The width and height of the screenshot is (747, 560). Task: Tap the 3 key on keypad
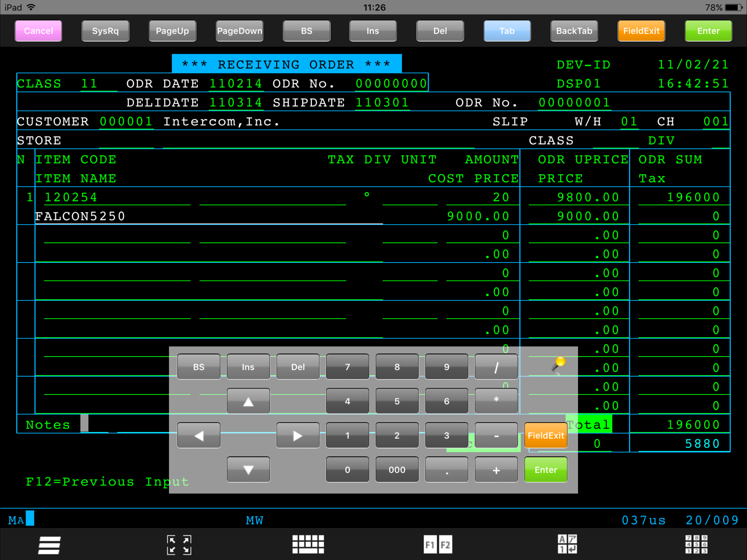[x=447, y=435]
